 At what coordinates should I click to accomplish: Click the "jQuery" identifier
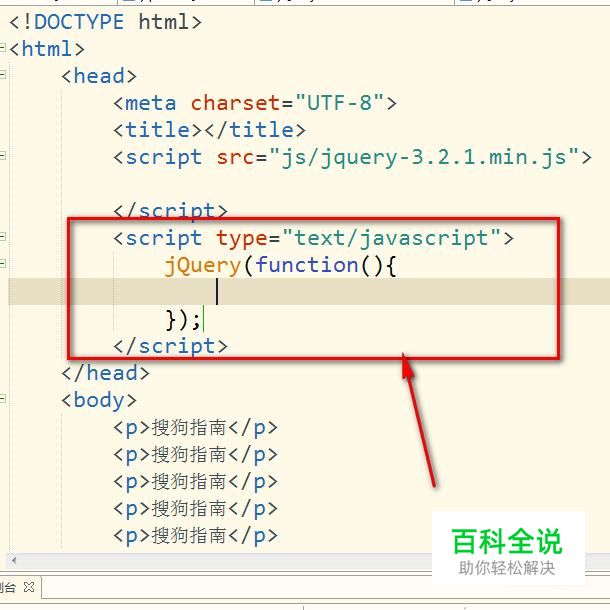[203, 266]
